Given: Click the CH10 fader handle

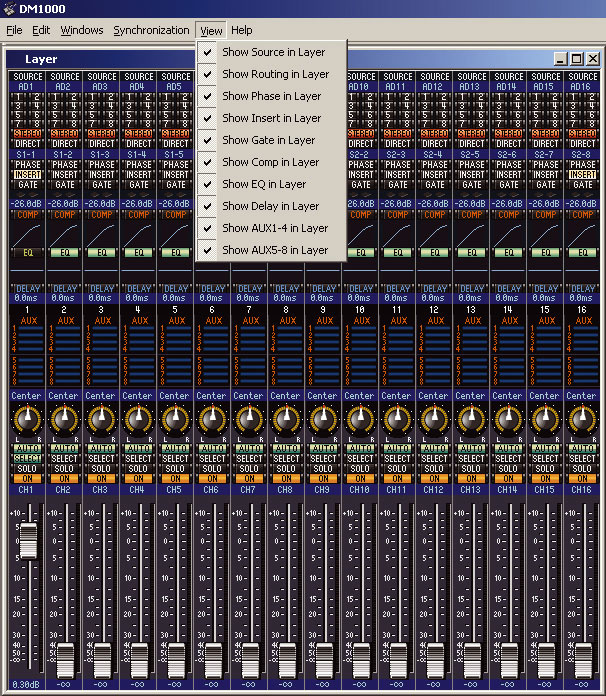Looking at the screenshot, I should (x=361, y=659).
